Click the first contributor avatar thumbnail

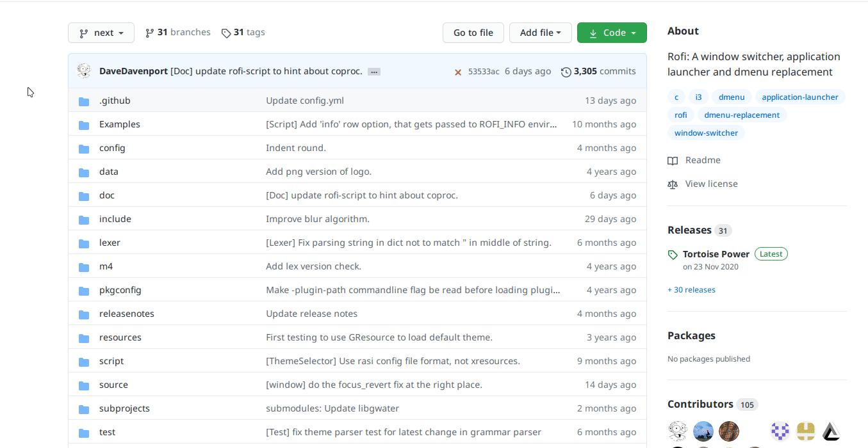click(x=678, y=431)
